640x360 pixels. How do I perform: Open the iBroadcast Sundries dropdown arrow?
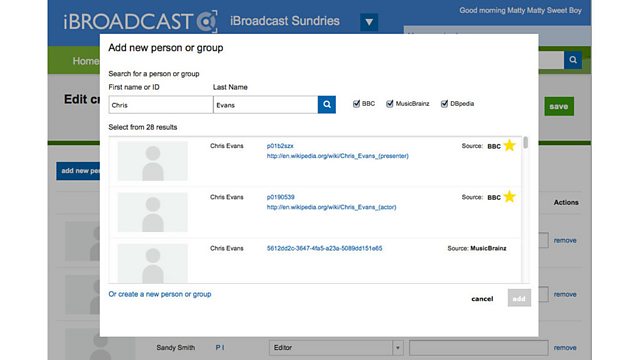pyautogui.click(x=369, y=22)
